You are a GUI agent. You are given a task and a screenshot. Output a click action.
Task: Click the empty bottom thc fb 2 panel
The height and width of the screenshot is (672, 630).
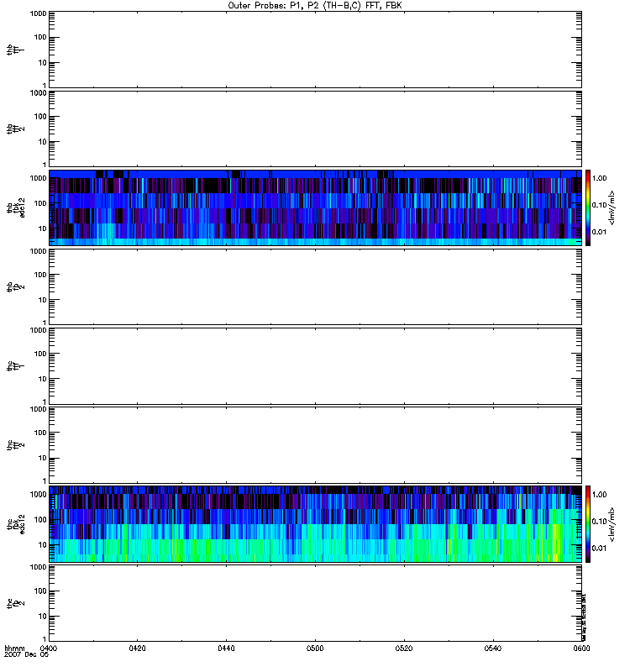tap(316, 603)
